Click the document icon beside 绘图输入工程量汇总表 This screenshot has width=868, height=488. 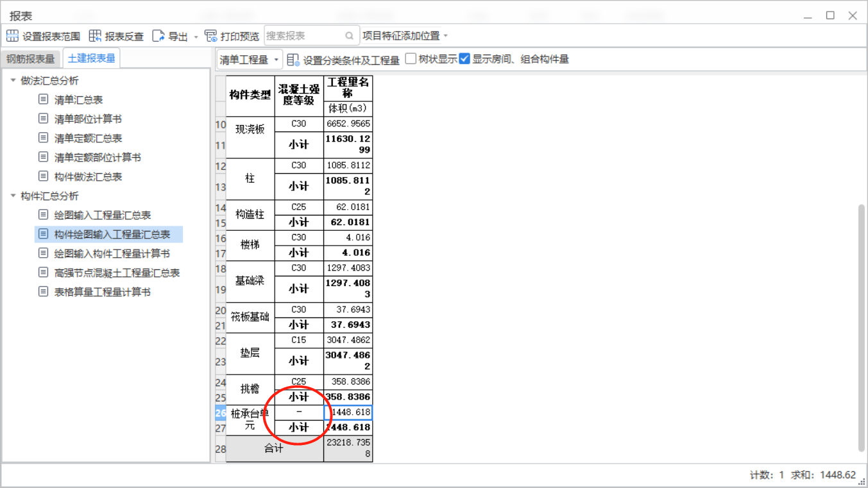coord(43,215)
